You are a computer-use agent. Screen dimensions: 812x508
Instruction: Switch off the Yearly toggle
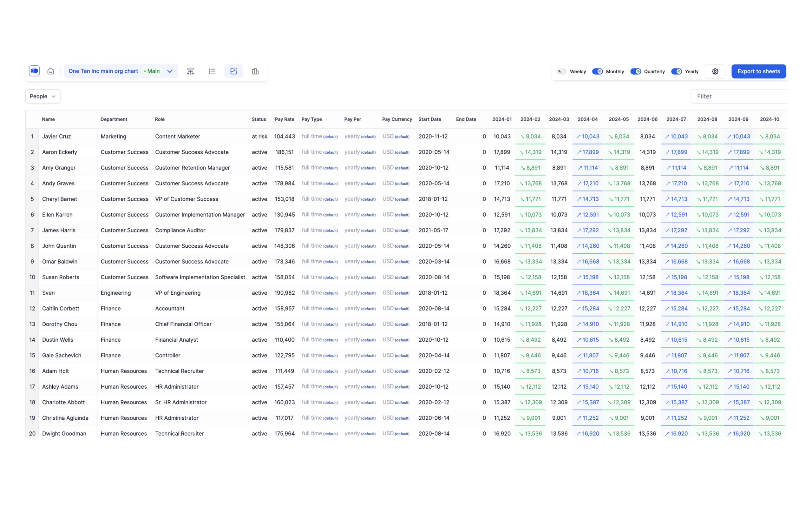676,71
